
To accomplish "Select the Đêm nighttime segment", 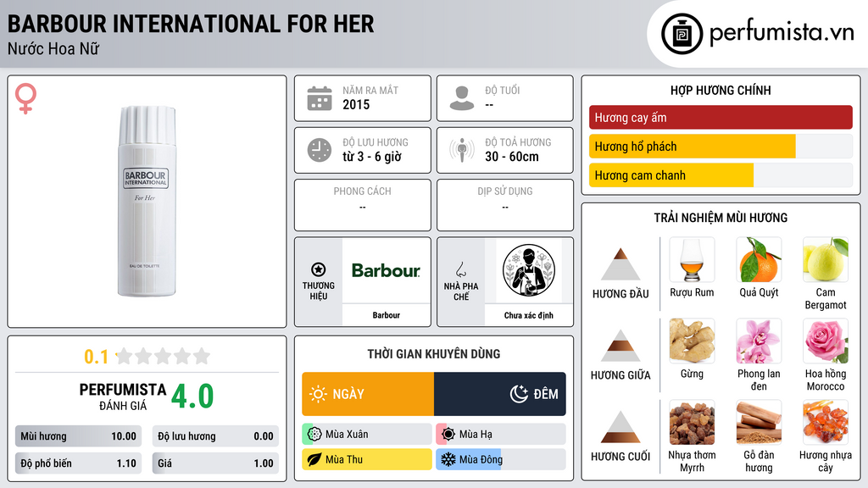I will pyautogui.click(x=500, y=394).
